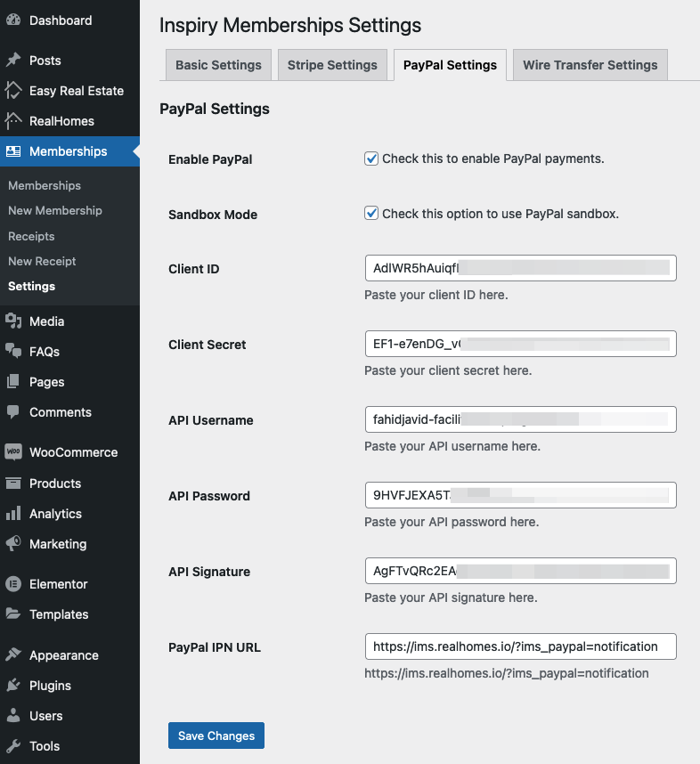The image size is (700, 764).
Task: Click the Users person icon
Action: [13, 715]
